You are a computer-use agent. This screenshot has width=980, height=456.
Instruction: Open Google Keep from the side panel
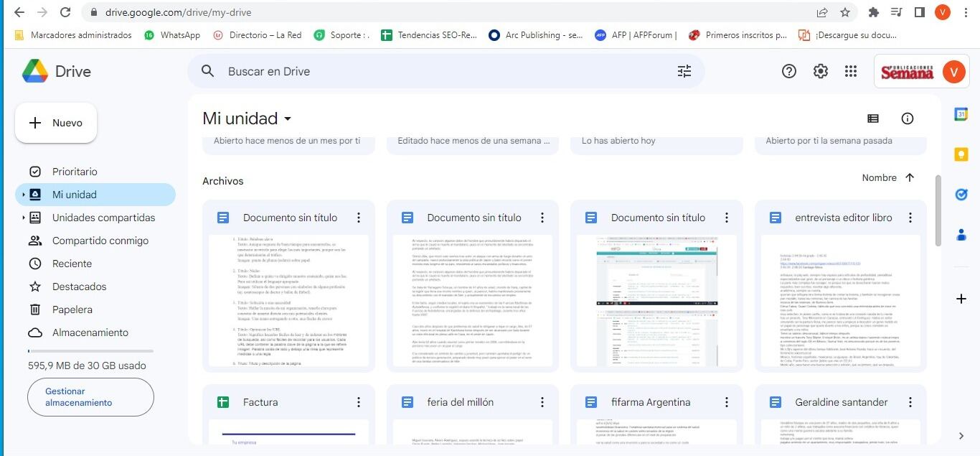tap(961, 154)
